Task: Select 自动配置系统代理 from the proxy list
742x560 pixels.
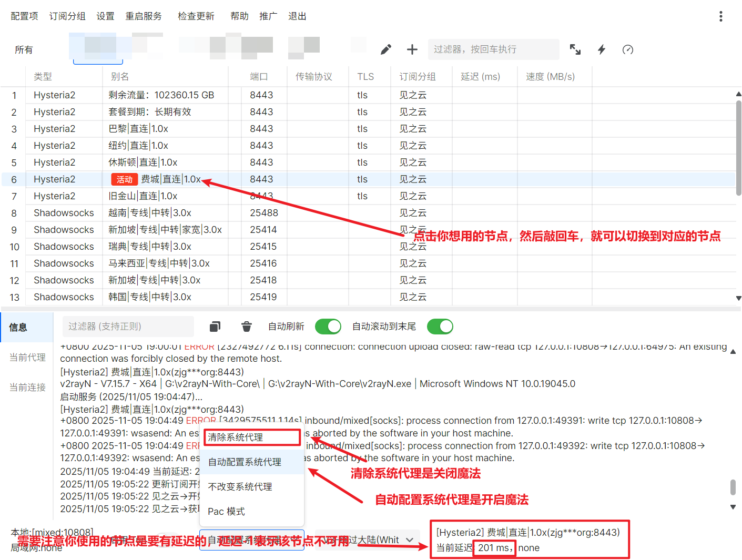Action: point(245,462)
